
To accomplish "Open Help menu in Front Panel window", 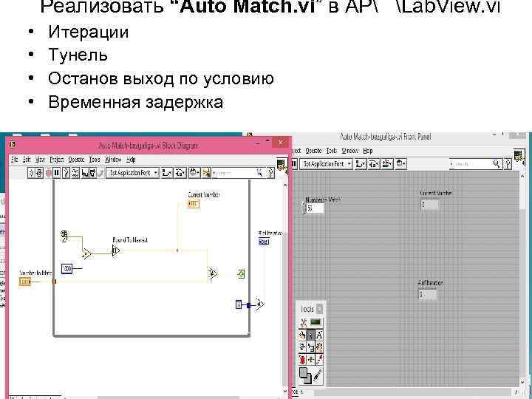I will click(368, 150).
